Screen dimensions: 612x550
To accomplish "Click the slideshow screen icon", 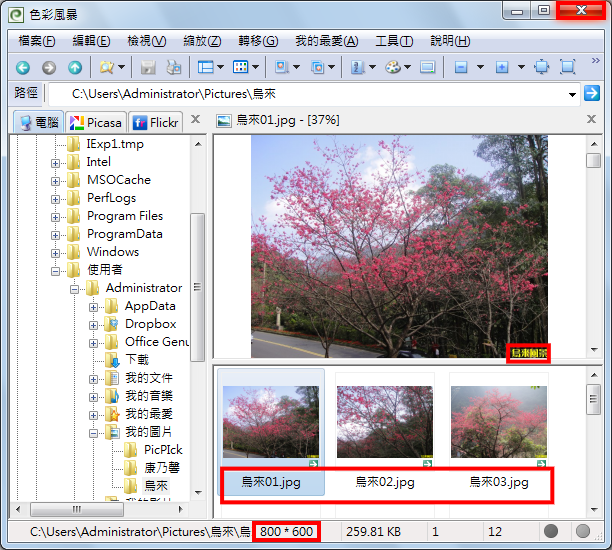I will coord(427,67).
